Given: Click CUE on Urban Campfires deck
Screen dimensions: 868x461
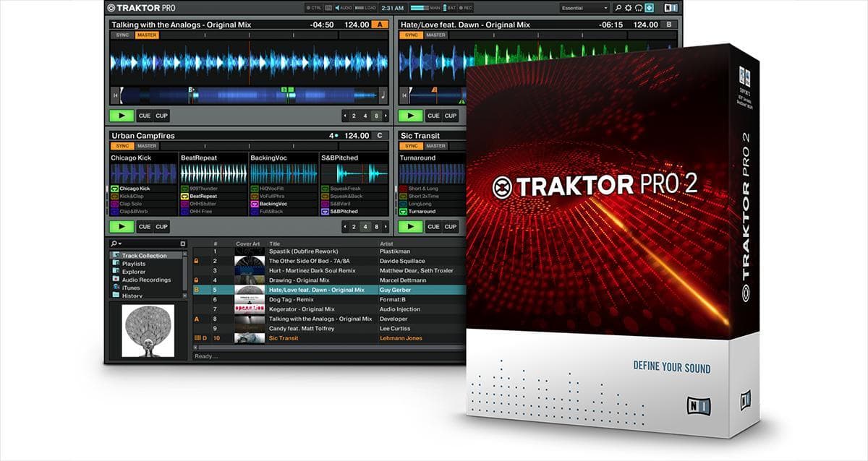Looking at the screenshot, I should pos(145,227).
